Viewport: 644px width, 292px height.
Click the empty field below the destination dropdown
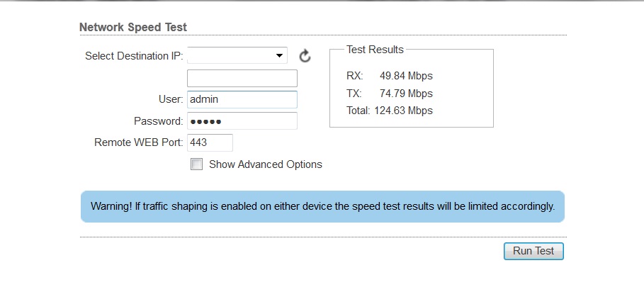pyautogui.click(x=242, y=78)
